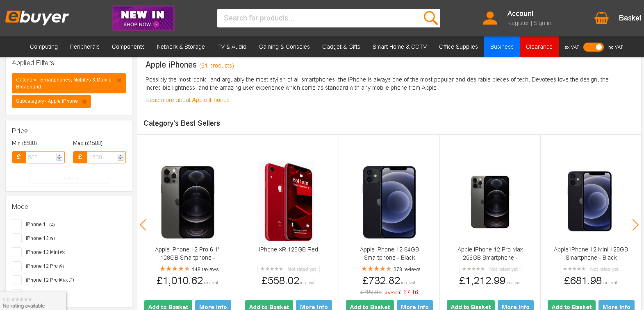Click the orange search magnifier icon
Image resolution: width=644 pixels, height=310 pixels.
click(x=430, y=18)
